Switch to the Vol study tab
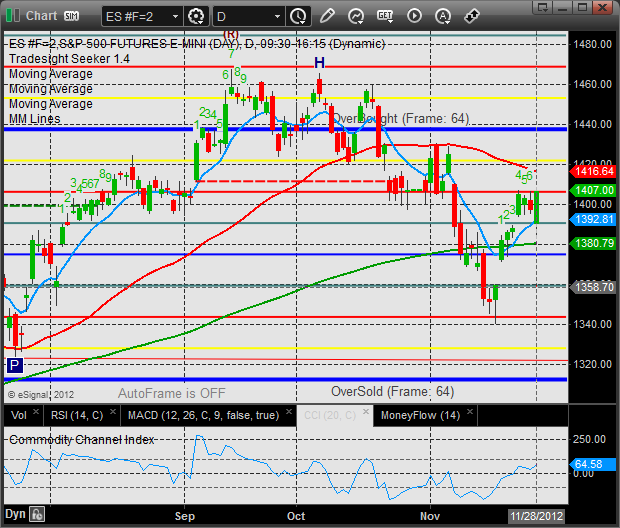 19,415
